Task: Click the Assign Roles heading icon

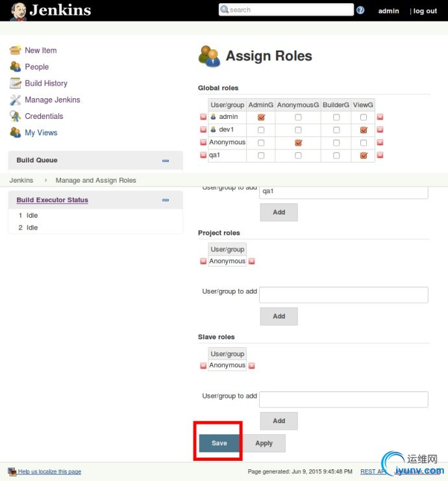Action: coord(209,56)
